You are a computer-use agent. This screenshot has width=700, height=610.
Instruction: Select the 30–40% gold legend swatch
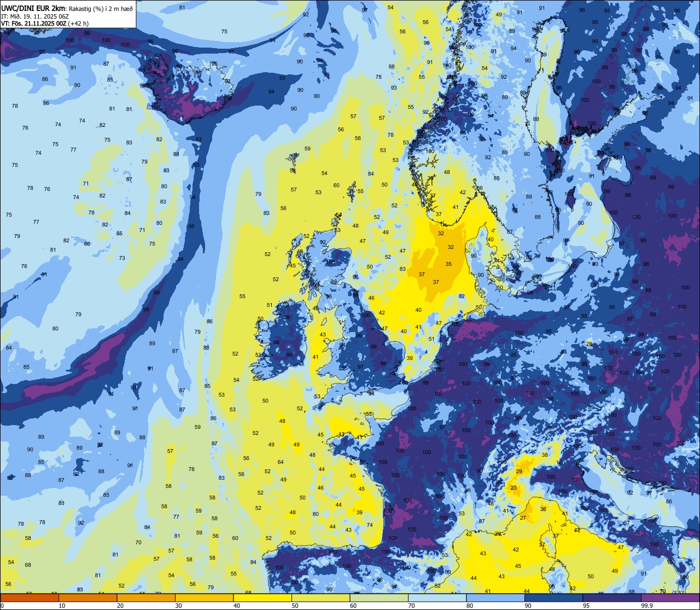(204, 598)
